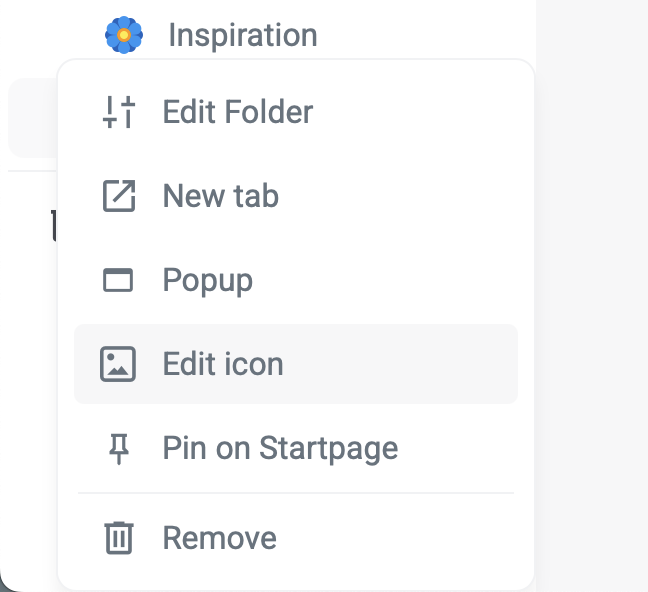Click the New tab external-link icon
The image size is (648, 592).
[119, 196]
